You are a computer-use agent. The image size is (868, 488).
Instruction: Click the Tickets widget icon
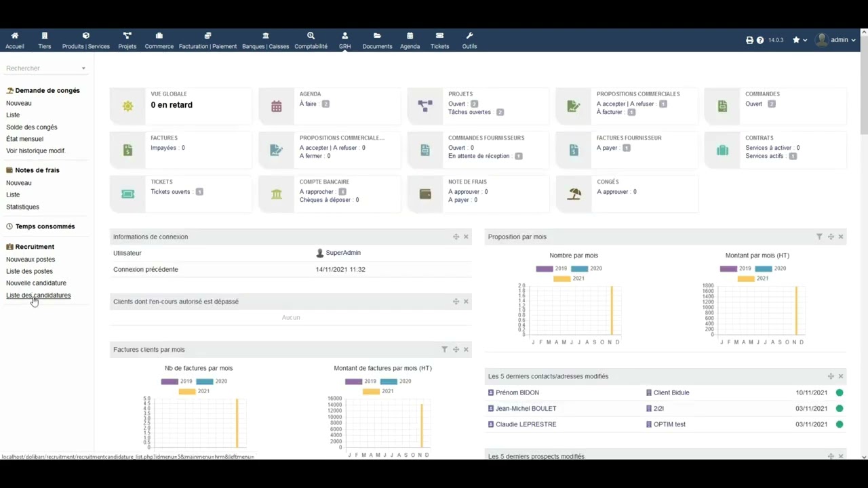pos(127,194)
